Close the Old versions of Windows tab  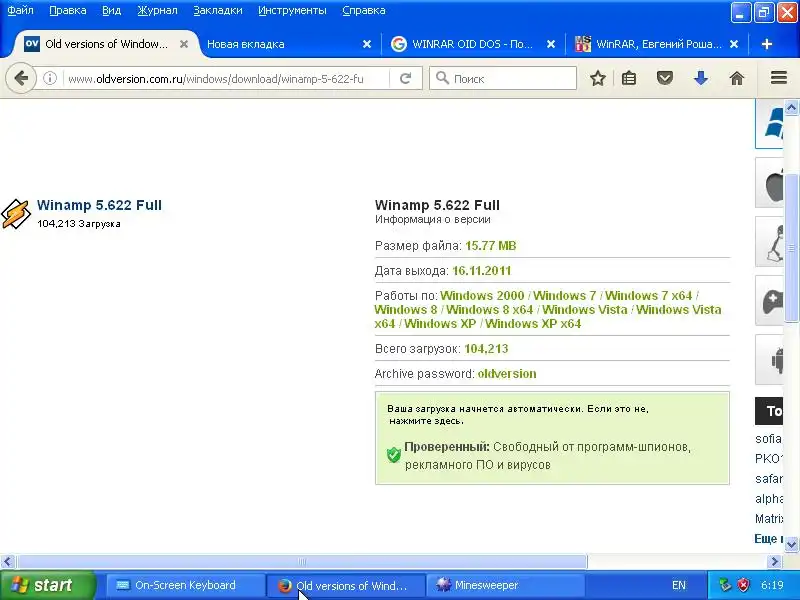click(184, 44)
